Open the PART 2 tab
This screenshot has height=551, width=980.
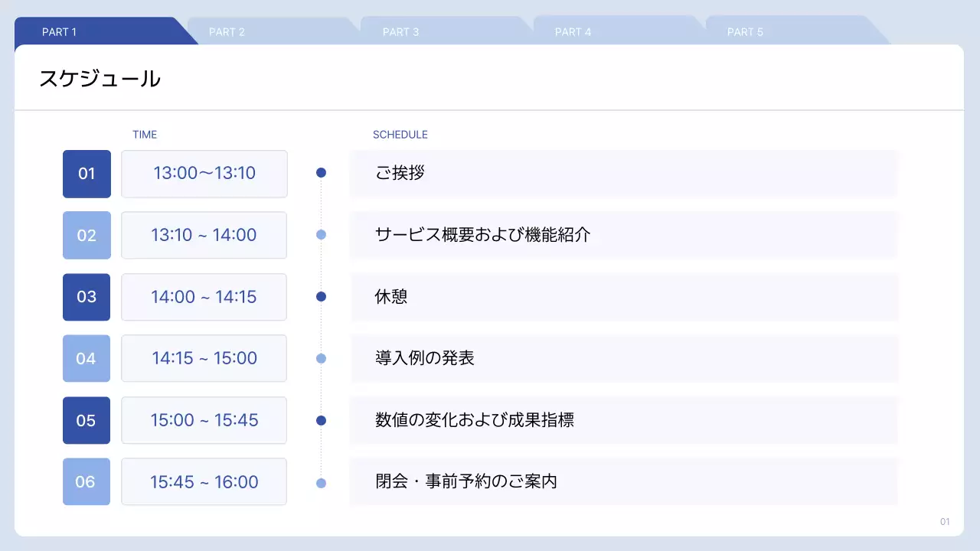(x=264, y=32)
